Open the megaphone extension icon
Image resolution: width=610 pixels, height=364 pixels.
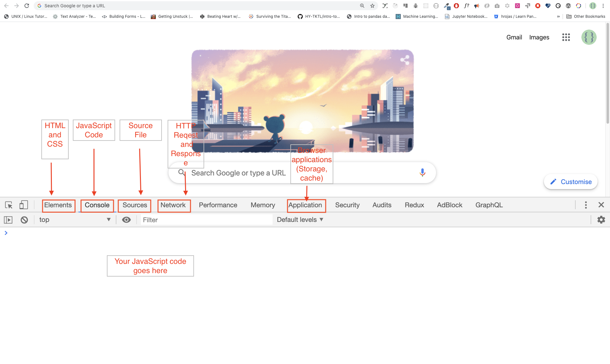click(x=477, y=6)
